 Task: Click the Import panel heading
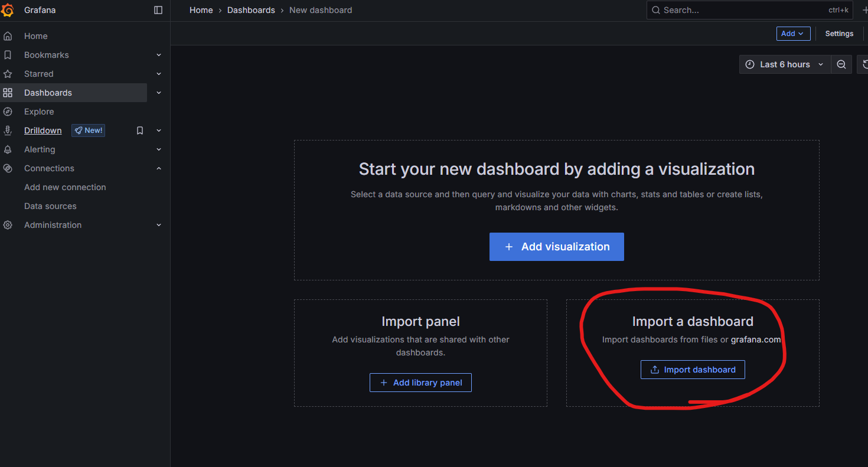(x=420, y=322)
